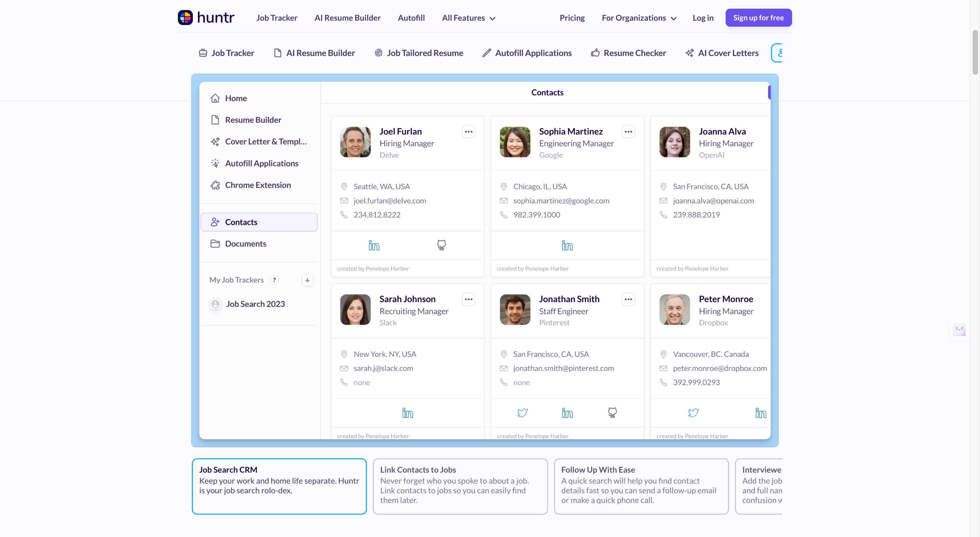Image resolution: width=980 pixels, height=537 pixels.
Task: Click the Joanna Alva contact name
Action: point(722,131)
